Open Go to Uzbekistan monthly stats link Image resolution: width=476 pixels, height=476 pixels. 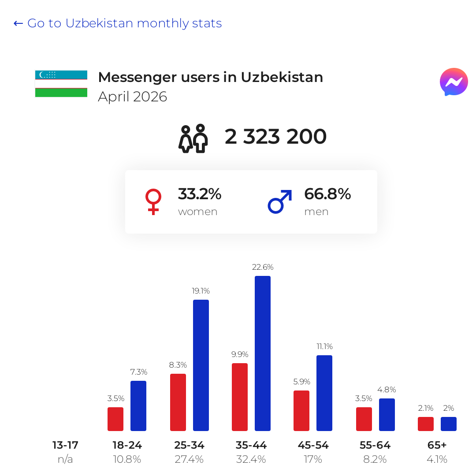118,23
